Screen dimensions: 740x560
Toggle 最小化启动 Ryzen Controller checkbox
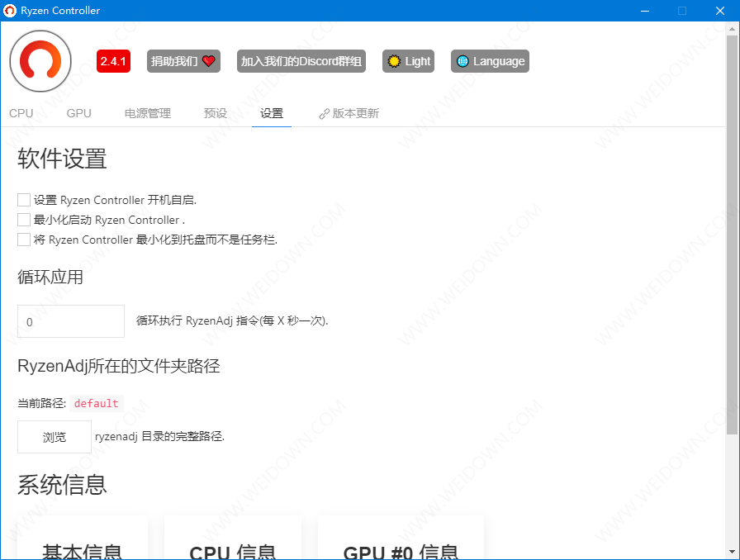[24, 220]
